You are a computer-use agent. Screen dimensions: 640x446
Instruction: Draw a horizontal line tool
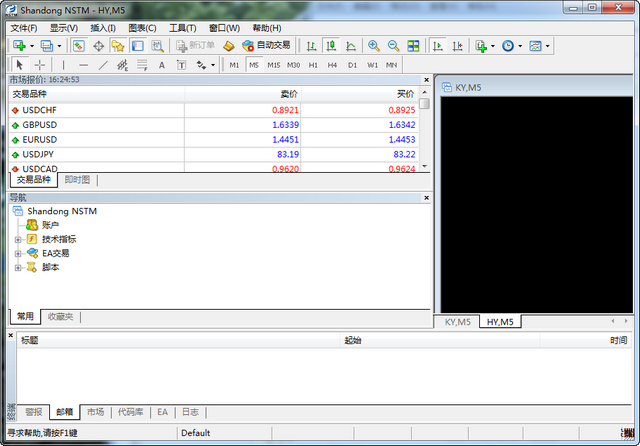coord(84,65)
